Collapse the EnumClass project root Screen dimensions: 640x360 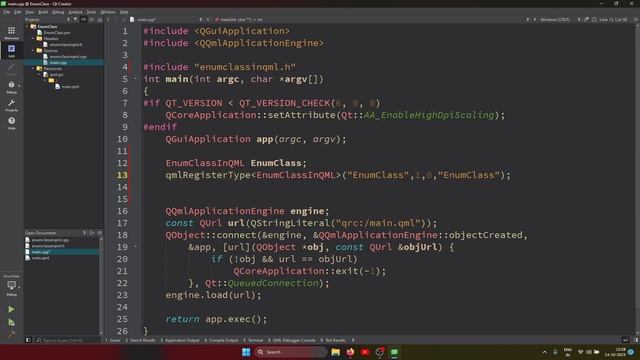[x=28, y=27]
